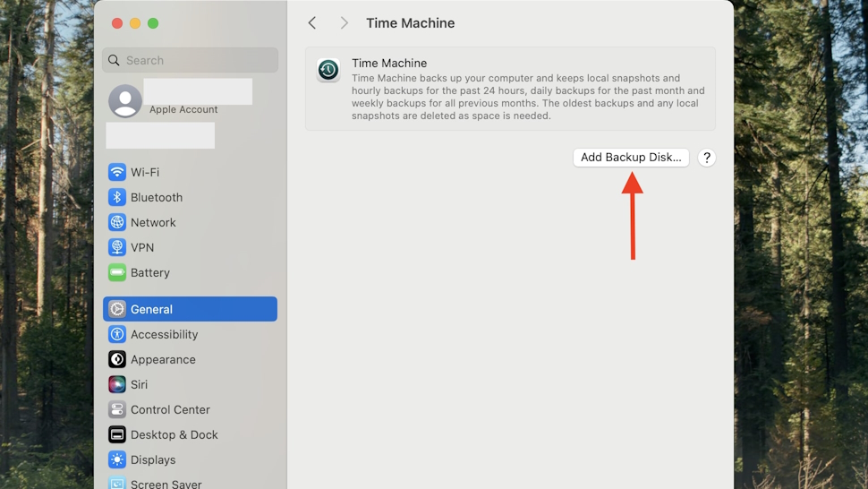This screenshot has width=868, height=489.
Task: Select Battery label in sidebar
Action: pos(150,272)
